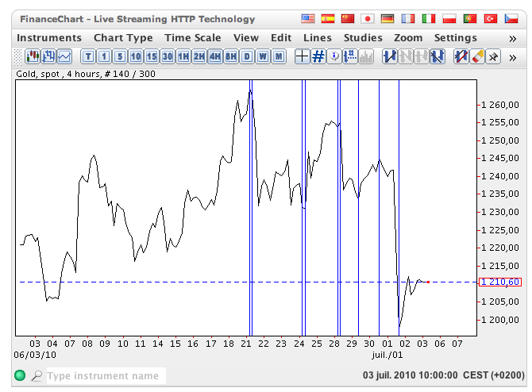Click the magnifier icon beside instrument search

click(x=37, y=375)
